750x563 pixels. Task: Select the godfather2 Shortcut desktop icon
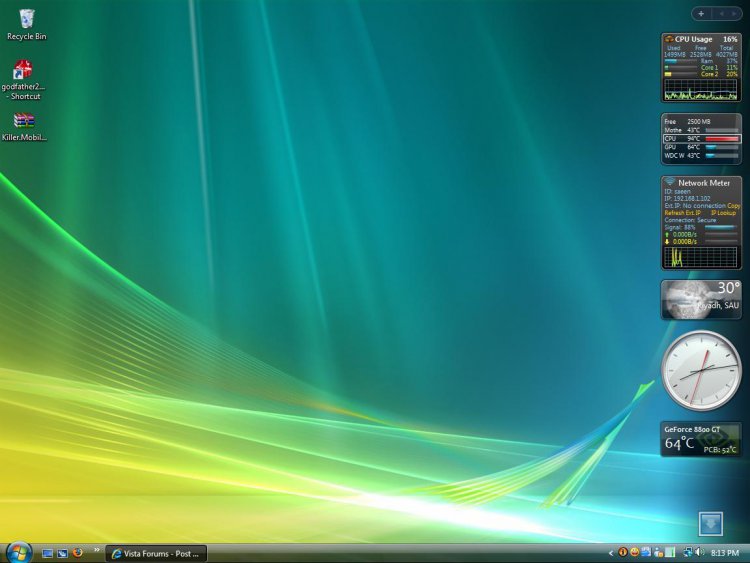click(x=23, y=80)
